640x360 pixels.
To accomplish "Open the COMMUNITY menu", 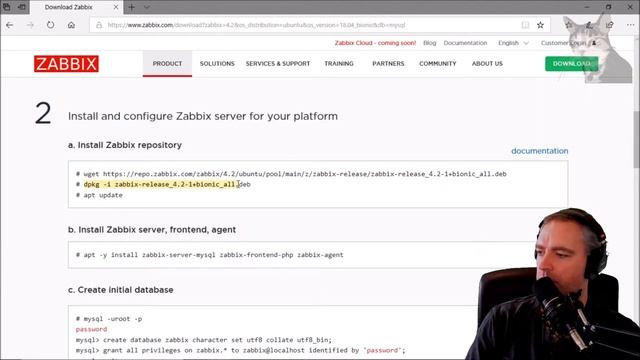I will (x=438, y=64).
